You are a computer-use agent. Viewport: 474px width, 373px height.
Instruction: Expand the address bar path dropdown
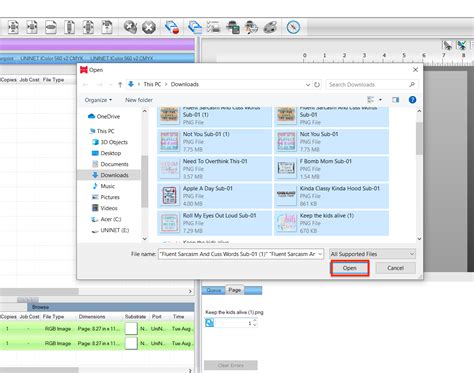308,85
